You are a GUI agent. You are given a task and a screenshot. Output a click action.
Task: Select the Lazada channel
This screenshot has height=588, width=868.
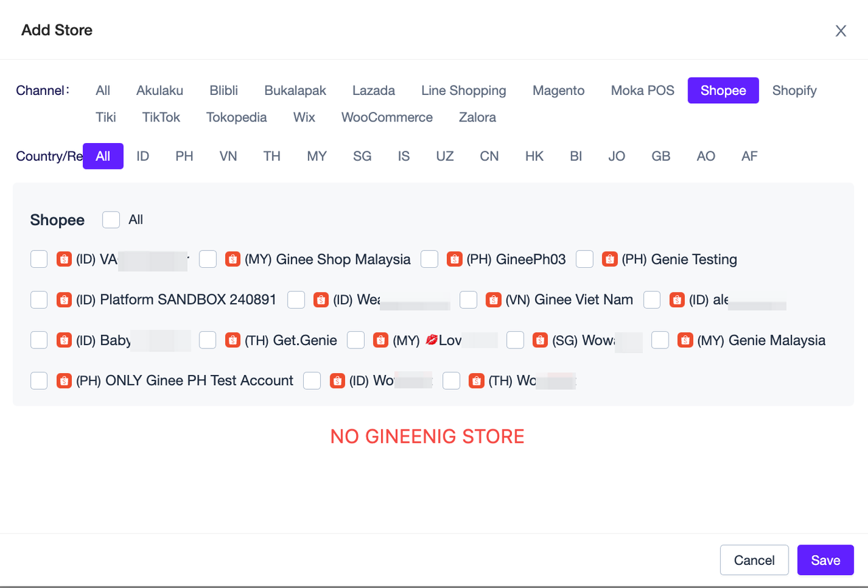click(373, 90)
